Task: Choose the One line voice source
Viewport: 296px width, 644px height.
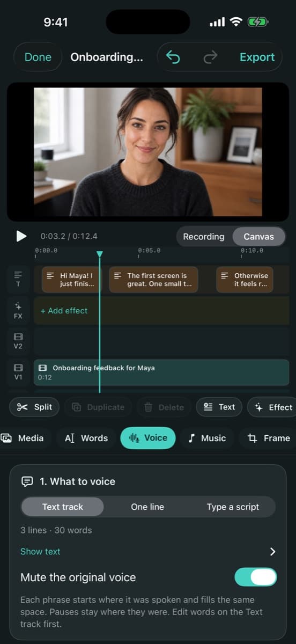Action: point(147,507)
